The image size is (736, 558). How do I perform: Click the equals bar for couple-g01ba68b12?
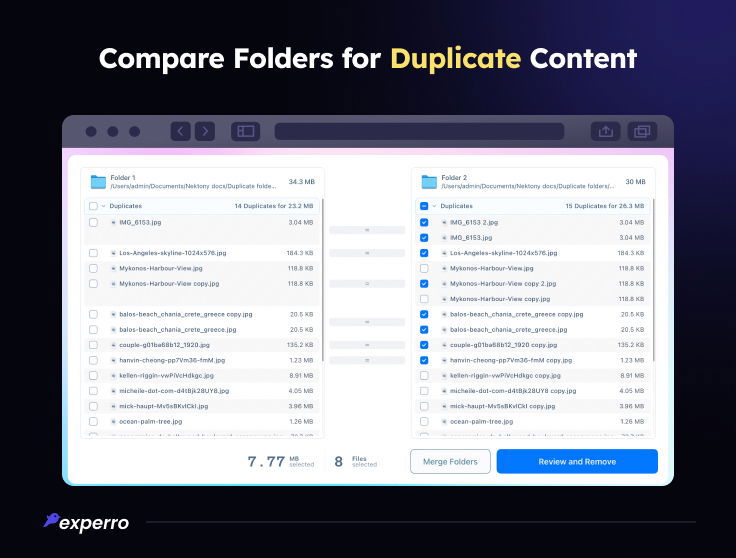click(x=367, y=345)
